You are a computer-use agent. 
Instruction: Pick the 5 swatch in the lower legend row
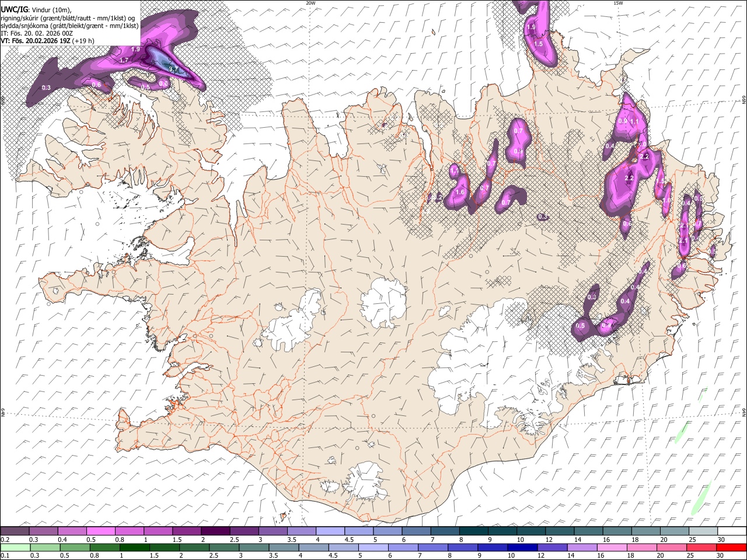pos(374,547)
